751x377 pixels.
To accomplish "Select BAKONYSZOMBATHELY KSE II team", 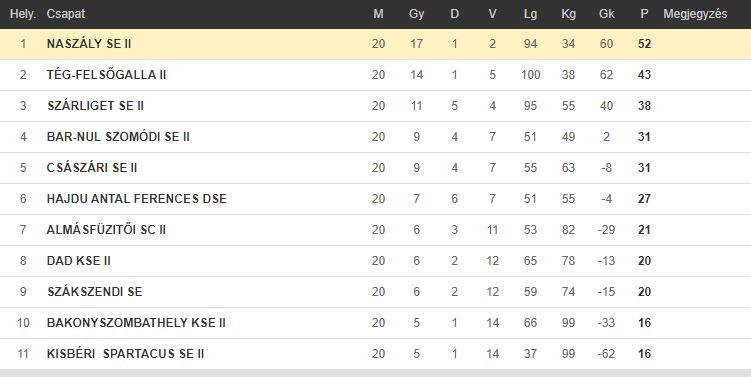I will 136,323.
